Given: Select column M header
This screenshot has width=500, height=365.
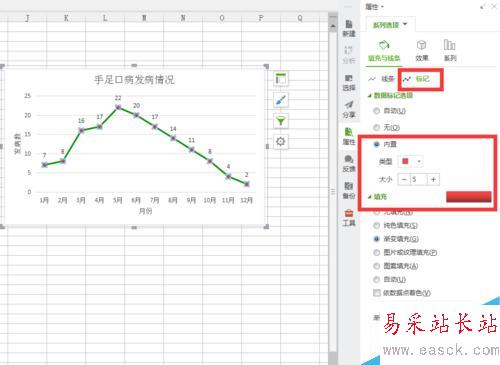Looking at the screenshot, I should 144,18.
